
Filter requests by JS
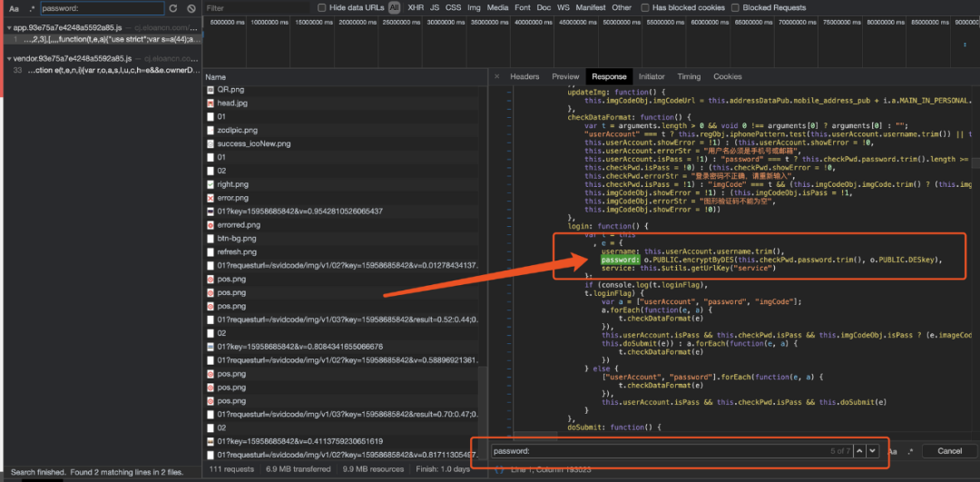[435, 8]
